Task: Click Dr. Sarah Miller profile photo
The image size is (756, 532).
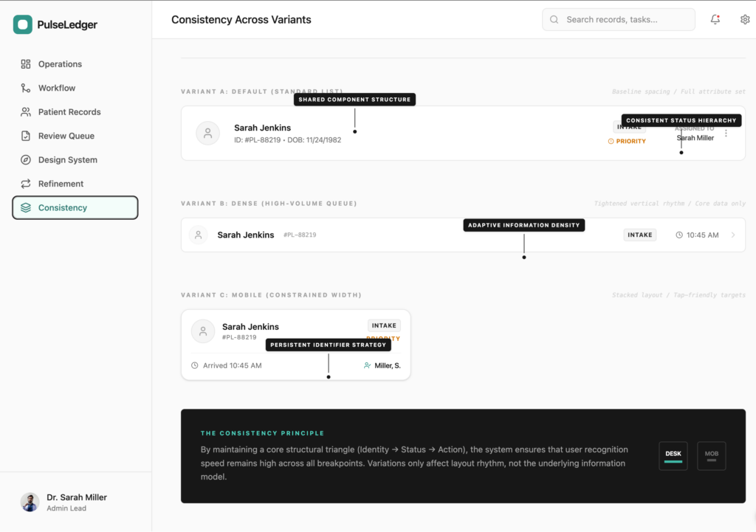Action: coord(30,502)
